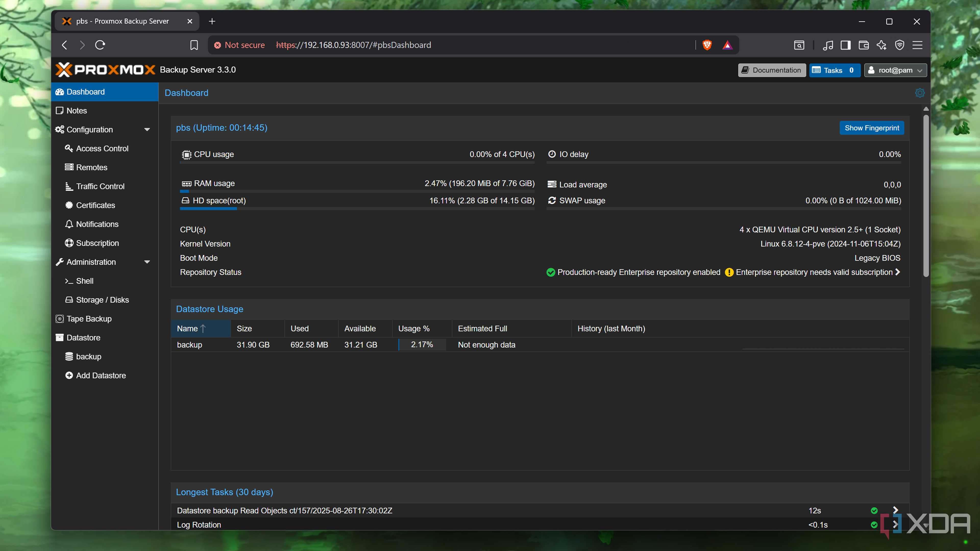
Task: Open Remotes configuration
Action: click(x=105, y=167)
